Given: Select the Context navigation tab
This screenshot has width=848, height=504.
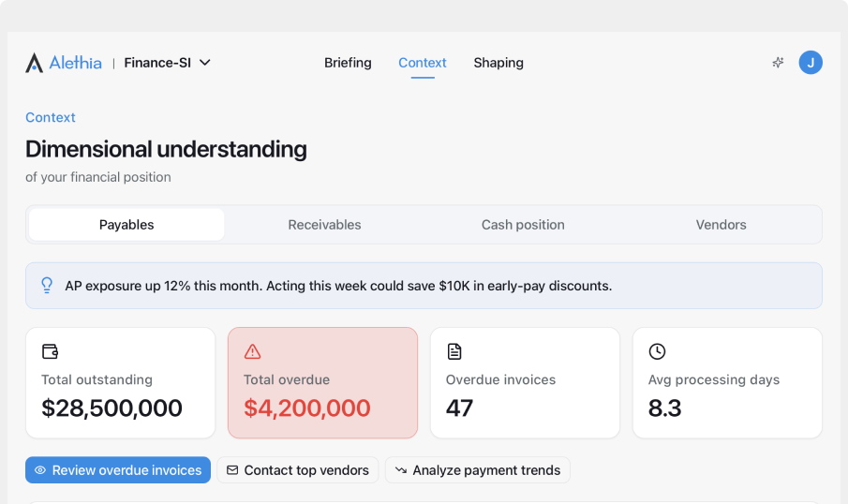Looking at the screenshot, I should pyautogui.click(x=423, y=63).
